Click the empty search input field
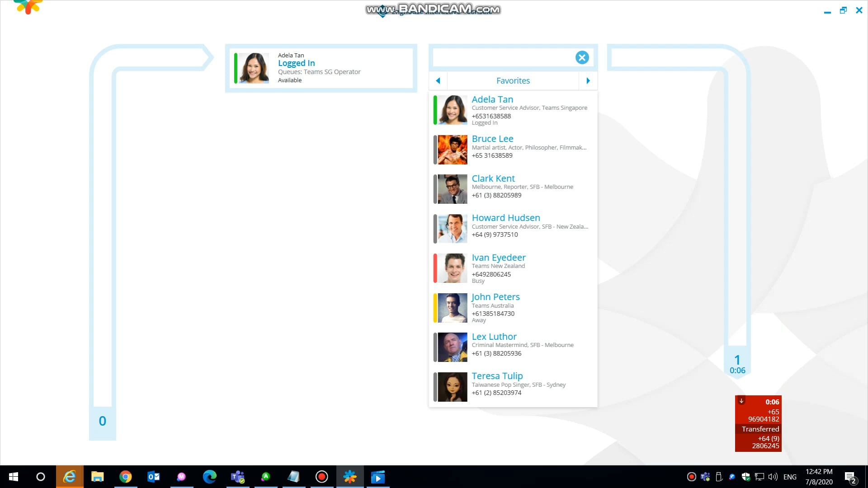This screenshot has height=488, width=868. (502, 57)
